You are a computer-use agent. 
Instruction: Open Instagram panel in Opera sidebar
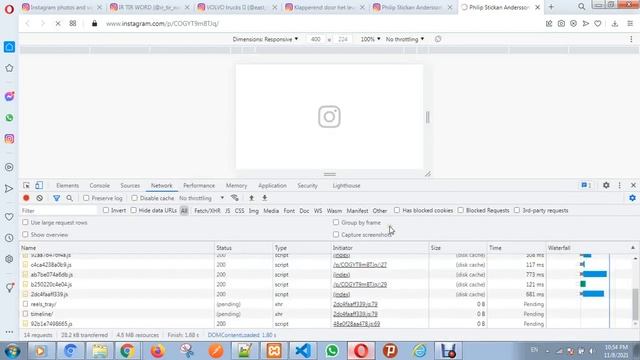point(9,139)
